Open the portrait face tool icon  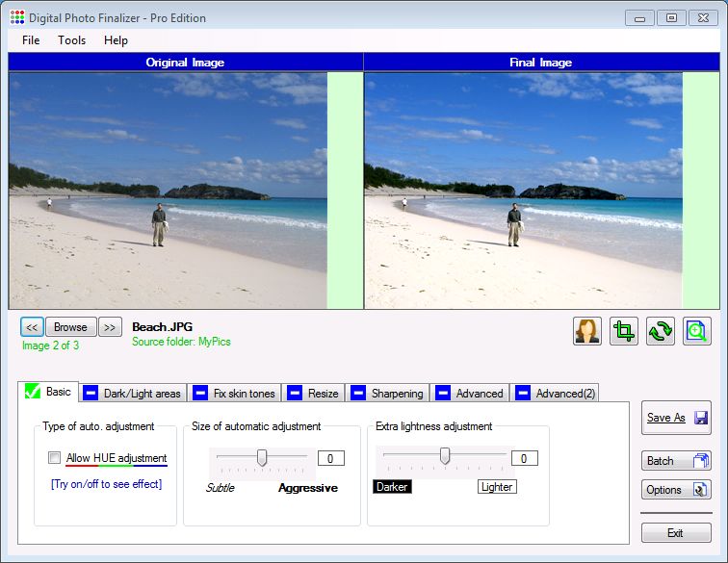click(x=586, y=331)
